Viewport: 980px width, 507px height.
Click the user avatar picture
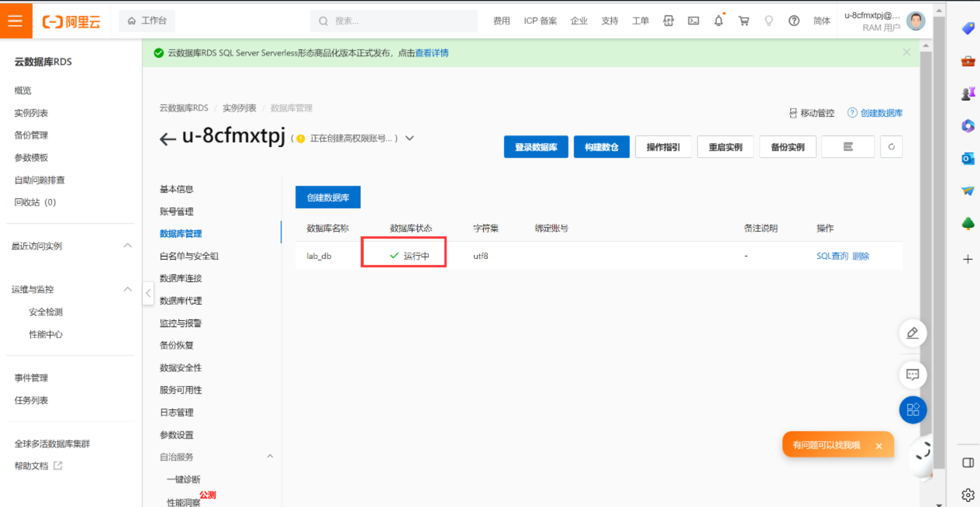(x=916, y=21)
